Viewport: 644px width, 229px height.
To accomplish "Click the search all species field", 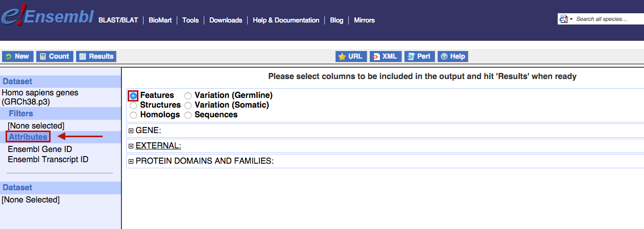I will pos(608,19).
